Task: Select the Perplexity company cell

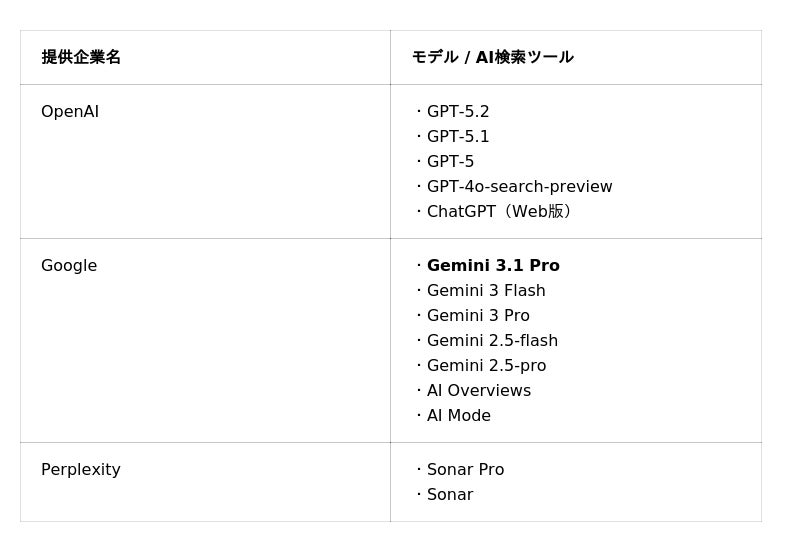Action: [81, 470]
